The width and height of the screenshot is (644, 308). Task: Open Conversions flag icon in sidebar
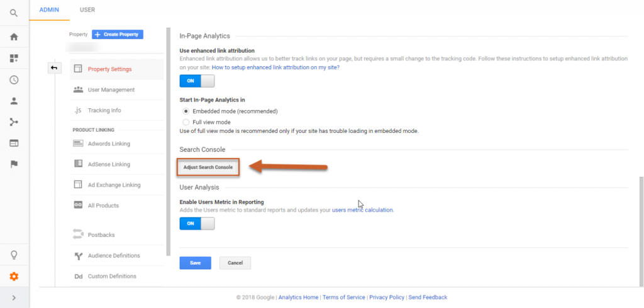point(14,164)
